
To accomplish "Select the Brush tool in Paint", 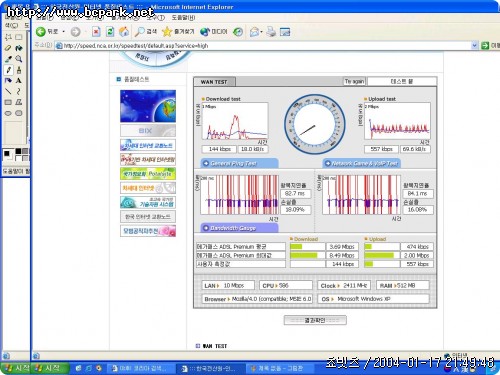I will click(x=19, y=70).
